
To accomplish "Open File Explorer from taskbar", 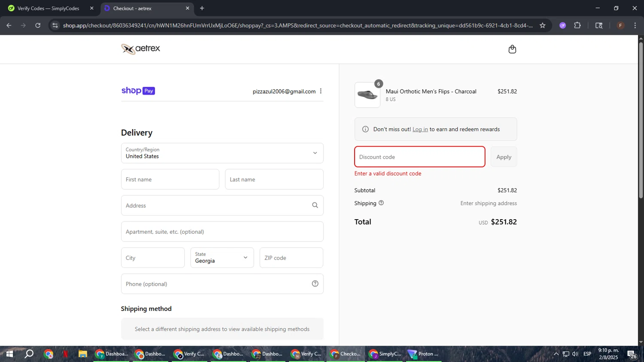I will [x=83, y=354].
